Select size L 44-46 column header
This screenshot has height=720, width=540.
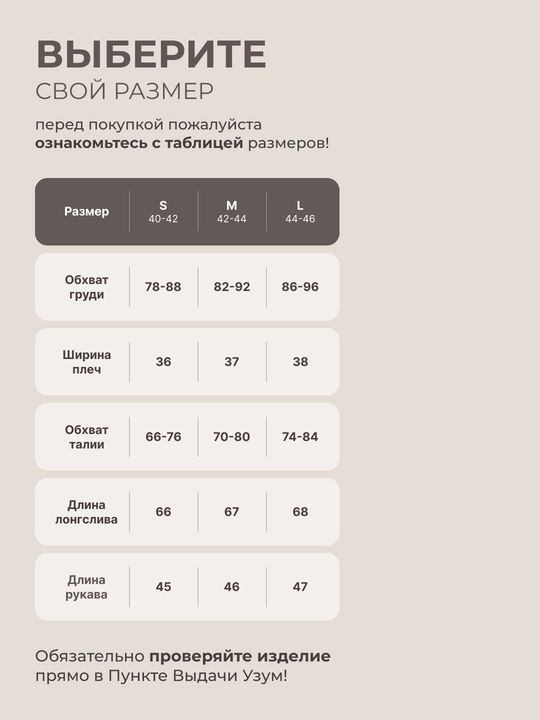(x=300, y=212)
